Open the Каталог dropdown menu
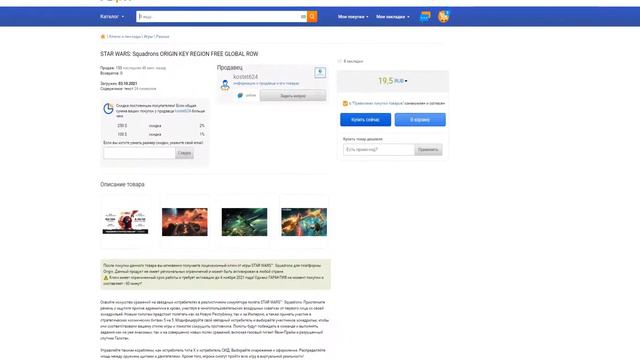Image resolution: width=640 pixels, height=360 pixels. [112, 17]
